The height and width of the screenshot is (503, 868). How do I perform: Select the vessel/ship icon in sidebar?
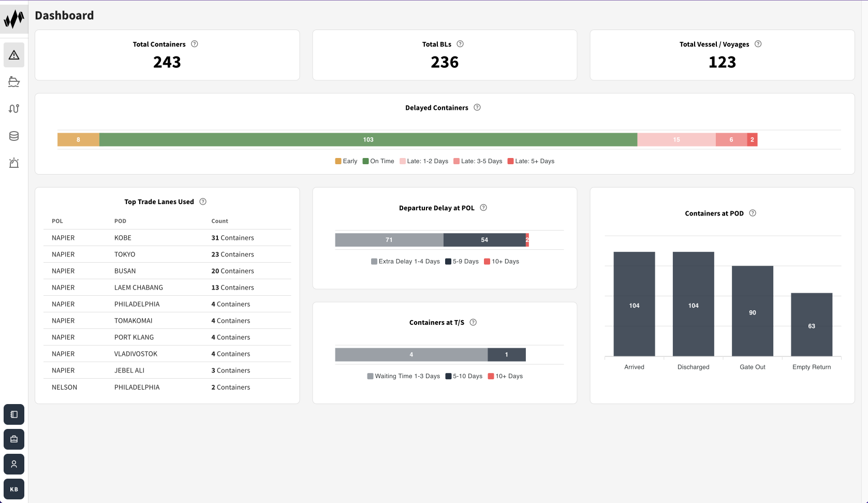[x=14, y=82]
